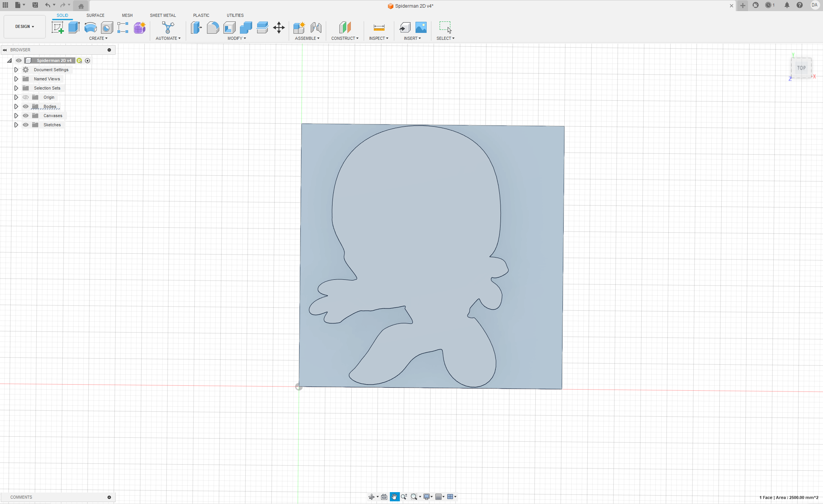Expand the Canvases node

pos(16,116)
